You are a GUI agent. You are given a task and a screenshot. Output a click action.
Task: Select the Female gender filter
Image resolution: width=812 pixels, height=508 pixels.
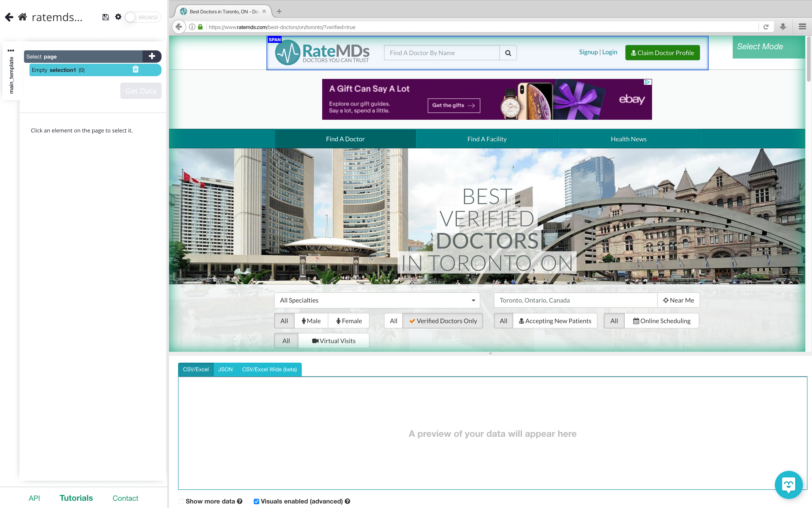[349, 321]
